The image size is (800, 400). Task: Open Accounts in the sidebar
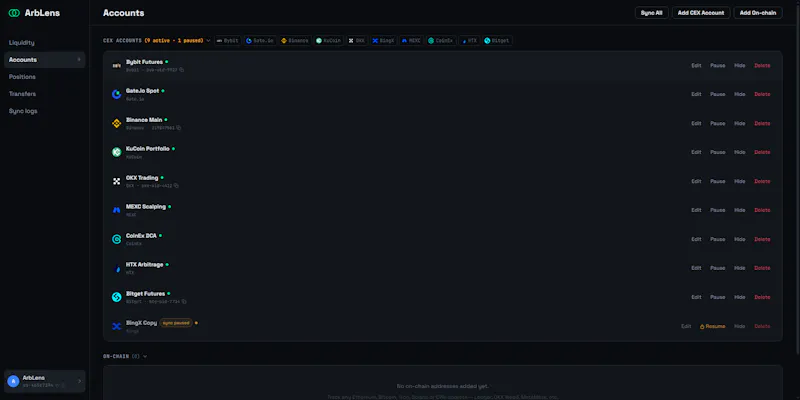point(44,60)
